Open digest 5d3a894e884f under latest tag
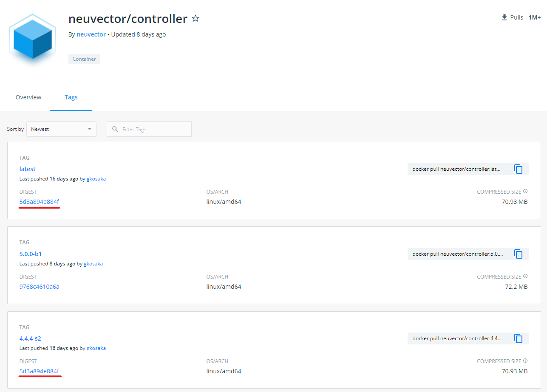The width and height of the screenshot is (547, 392). coord(39,202)
